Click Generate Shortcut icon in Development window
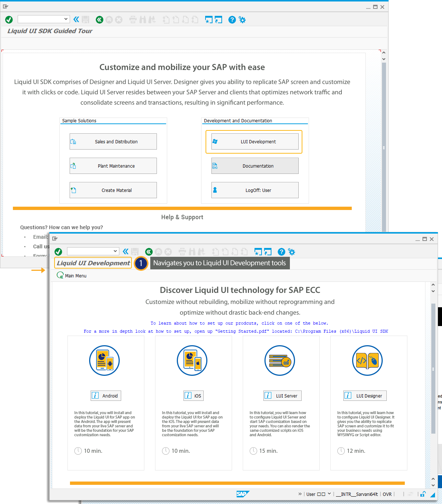This screenshot has width=442, height=504. [x=268, y=252]
